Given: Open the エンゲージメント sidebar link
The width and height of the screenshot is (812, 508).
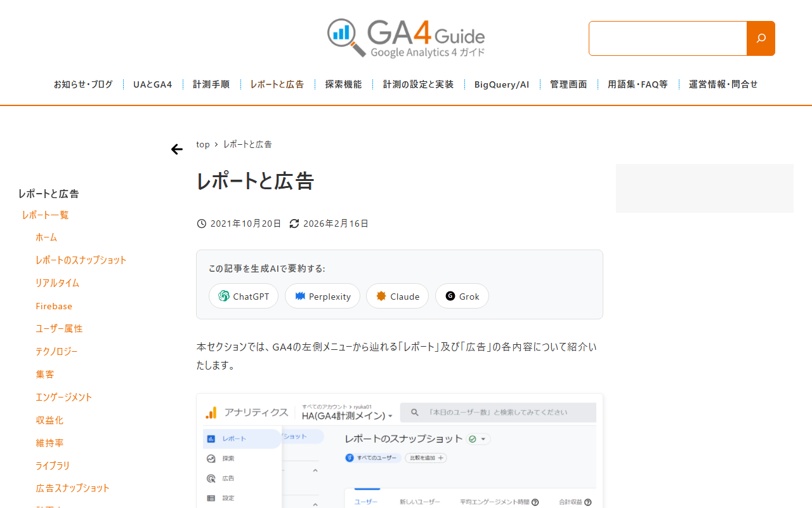Looking at the screenshot, I should 64,397.
